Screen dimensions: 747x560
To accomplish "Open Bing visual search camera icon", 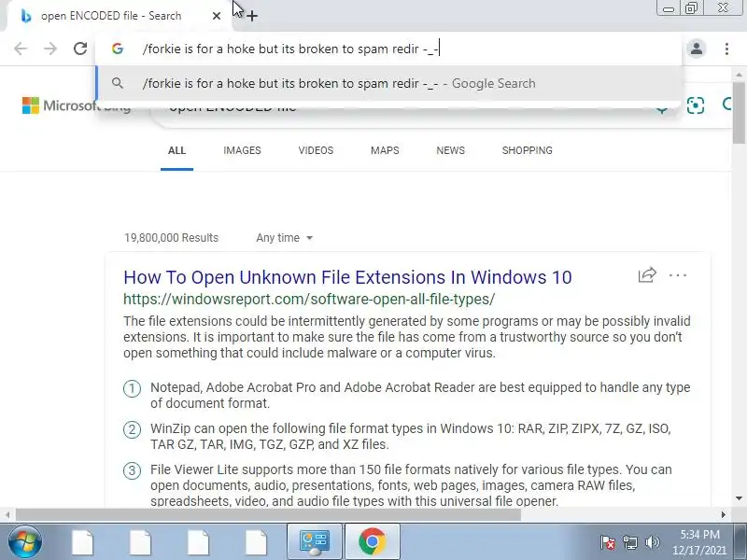I will pyautogui.click(x=695, y=105).
